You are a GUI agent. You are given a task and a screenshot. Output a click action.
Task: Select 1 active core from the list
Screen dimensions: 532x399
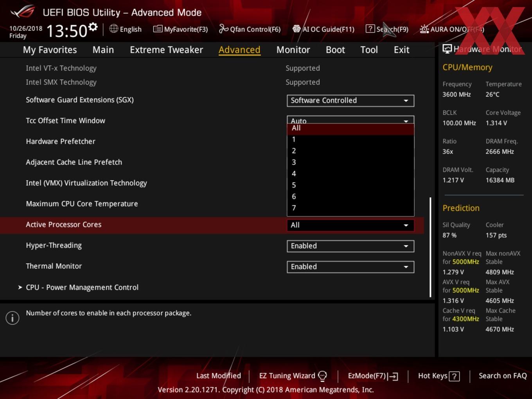(x=350, y=140)
